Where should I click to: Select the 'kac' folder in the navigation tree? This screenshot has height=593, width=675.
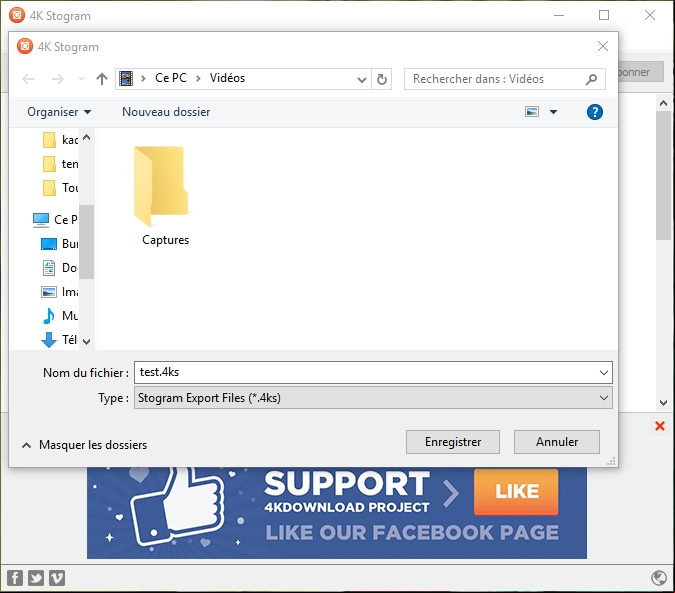tap(60, 140)
